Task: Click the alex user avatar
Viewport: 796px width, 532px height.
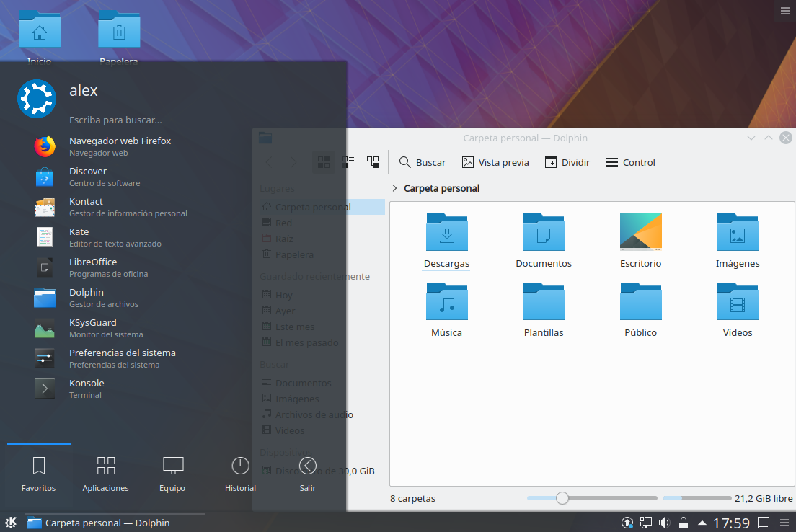Action: (37, 99)
